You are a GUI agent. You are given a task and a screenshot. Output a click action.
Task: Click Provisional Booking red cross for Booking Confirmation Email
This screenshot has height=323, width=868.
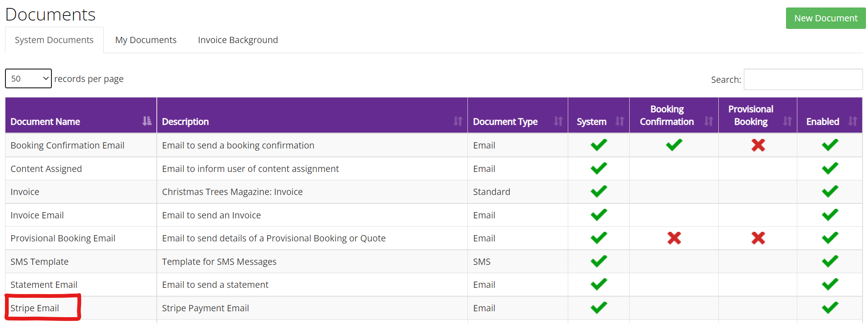758,145
